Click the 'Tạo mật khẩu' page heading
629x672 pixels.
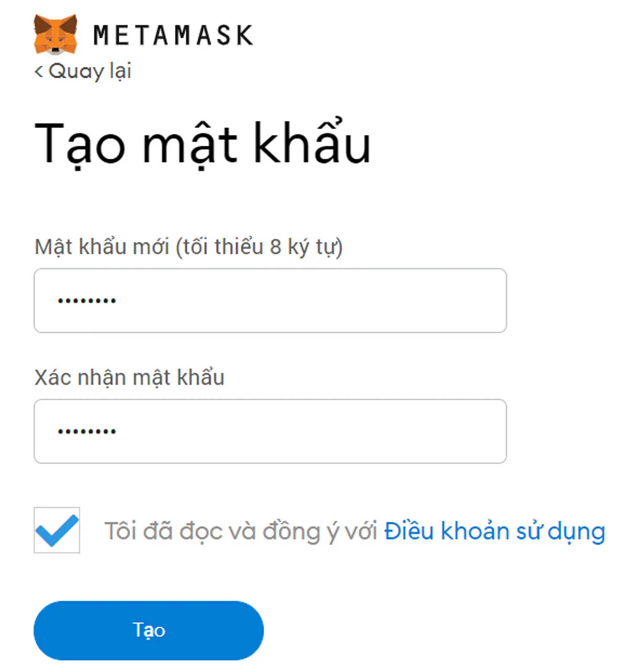(202, 143)
